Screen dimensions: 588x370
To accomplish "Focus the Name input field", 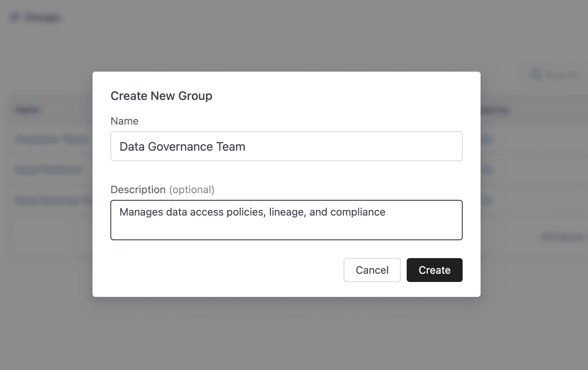I will tap(286, 146).
